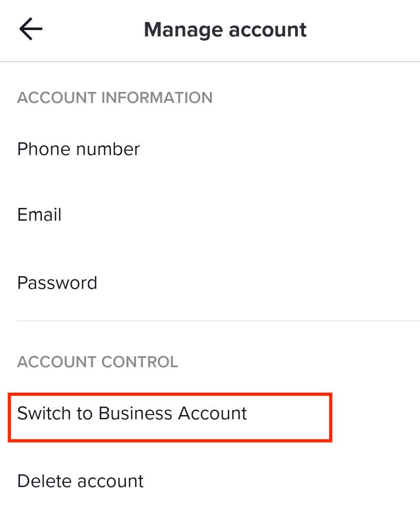Change the account email address
Image resolution: width=420 pixels, height=515 pixels.
coord(39,215)
